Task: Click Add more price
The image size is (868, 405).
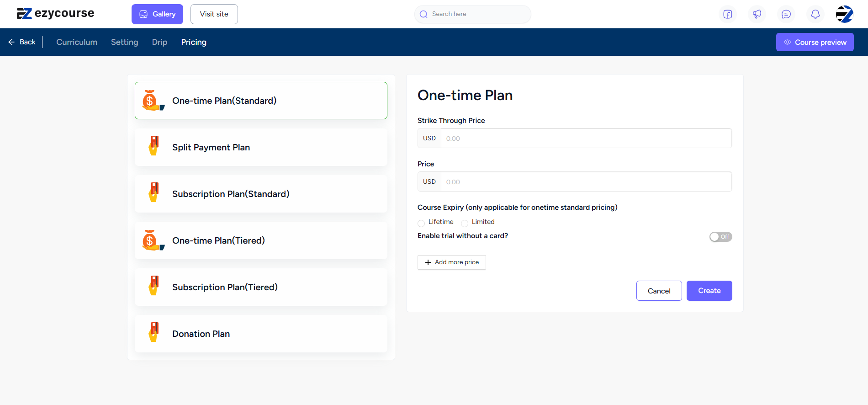Action: tap(451, 262)
